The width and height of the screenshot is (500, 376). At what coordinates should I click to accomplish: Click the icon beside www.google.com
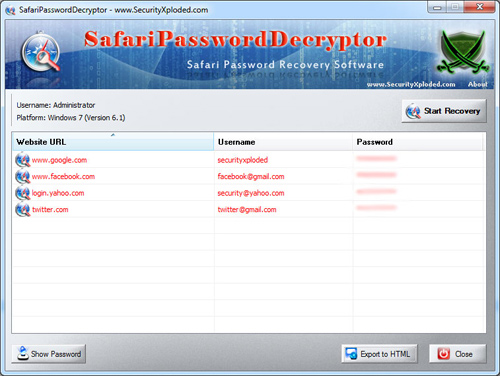click(x=23, y=160)
